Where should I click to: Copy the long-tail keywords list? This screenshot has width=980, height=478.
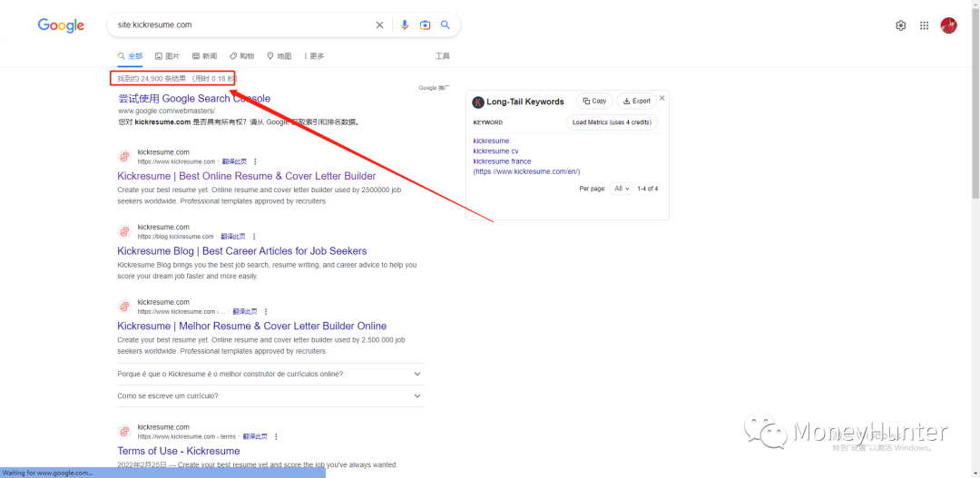pos(593,102)
